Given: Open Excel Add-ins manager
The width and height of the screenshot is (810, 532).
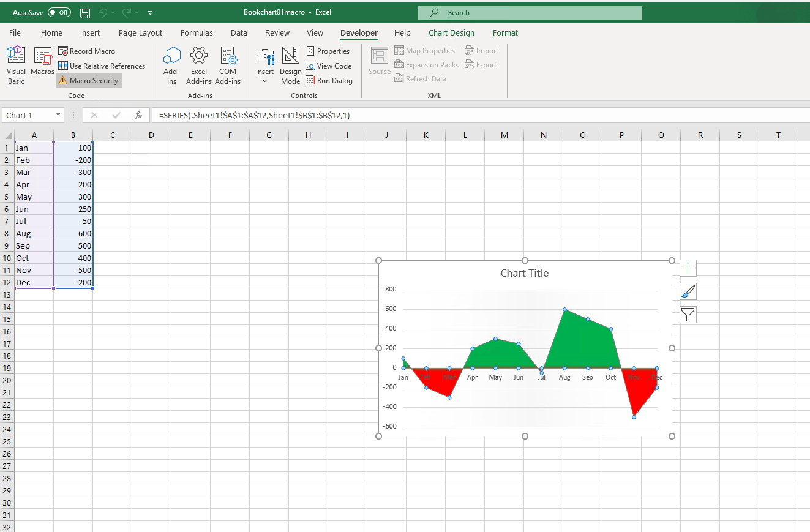Looking at the screenshot, I should click(x=199, y=66).
